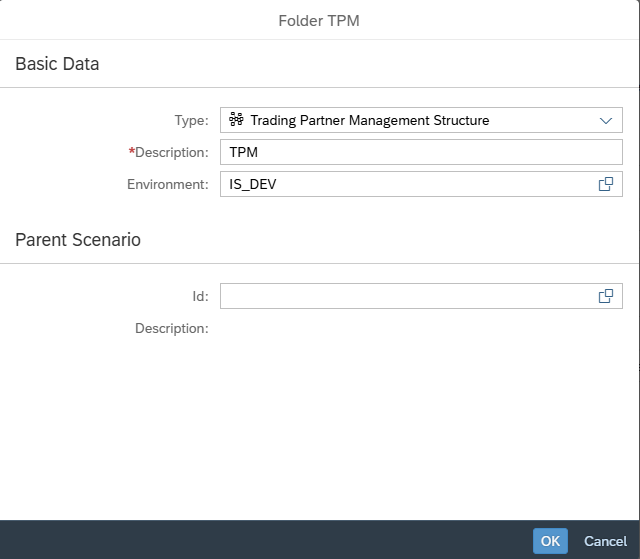The height and width of the screenshot is (559, 640).
Task: Click the structure icon inside the Type field
Action: 236,120
